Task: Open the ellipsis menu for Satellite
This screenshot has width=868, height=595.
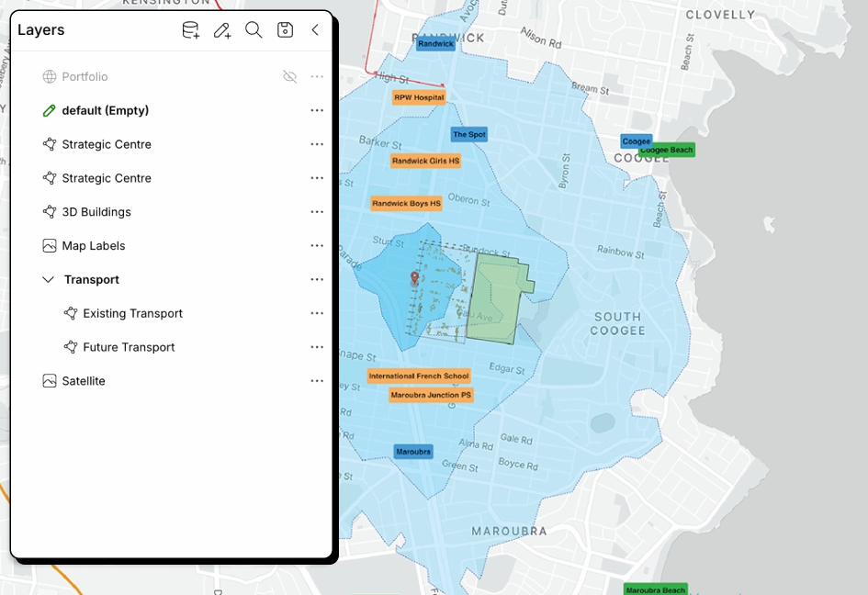Action: coord(317,380)
